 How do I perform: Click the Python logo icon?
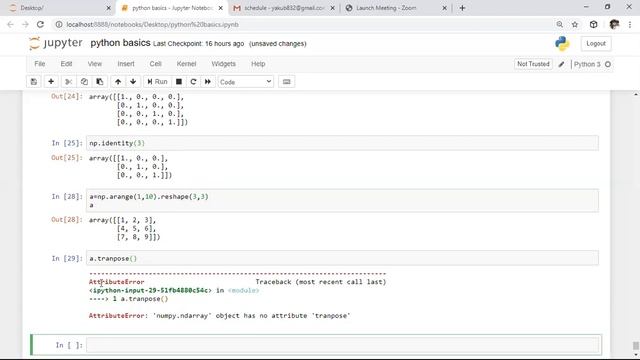pos(562,43)
